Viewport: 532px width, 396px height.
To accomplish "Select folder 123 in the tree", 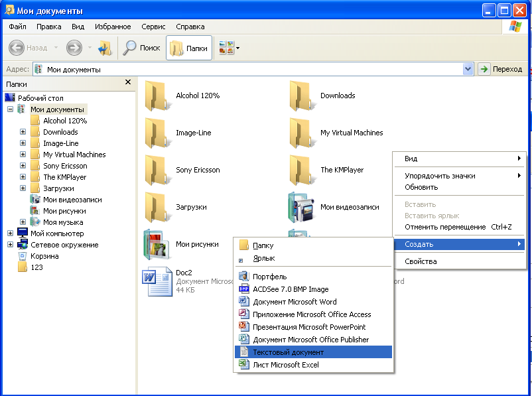I will point(36,267).
